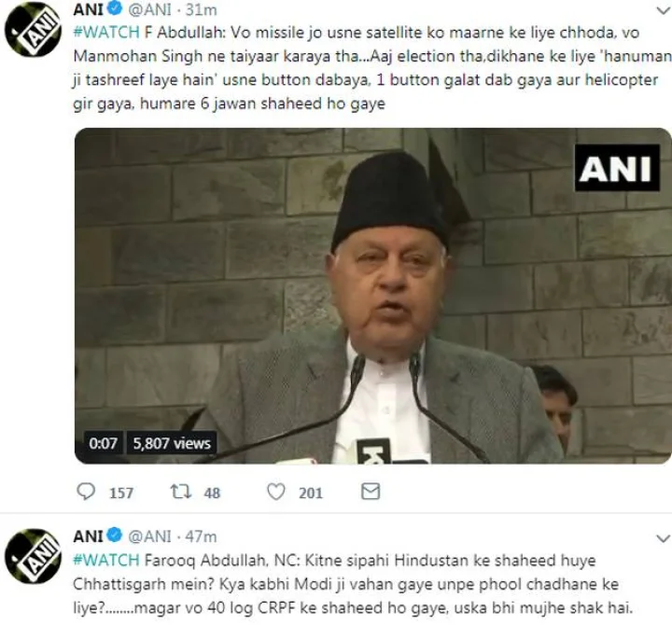This screenshot has width=672, height=625.
Task: Click the ANI watermark on the video
Action: [617, 168]
